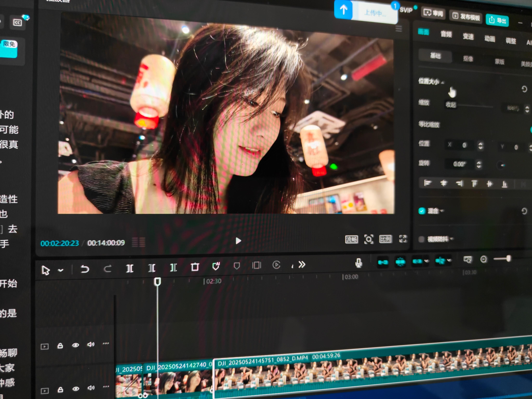This screenshot has width=532, height=399.
Task: Click 发布模板 publish template
Action: coord(466,17)
